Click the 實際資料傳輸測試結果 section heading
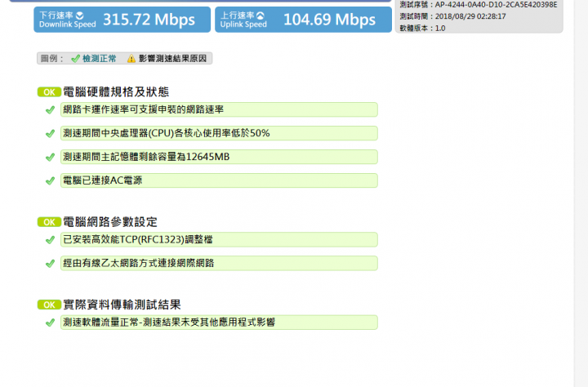588x387 pixels. point(122,305)
